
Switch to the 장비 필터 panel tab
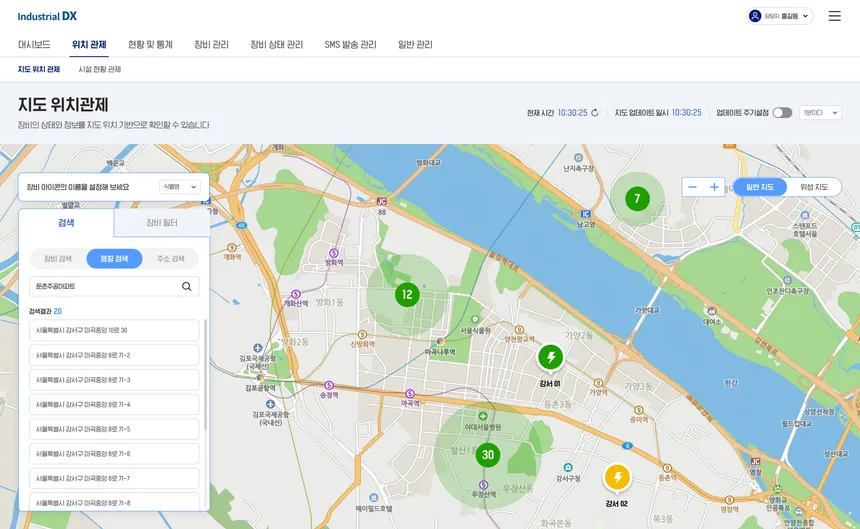[162, 223]
